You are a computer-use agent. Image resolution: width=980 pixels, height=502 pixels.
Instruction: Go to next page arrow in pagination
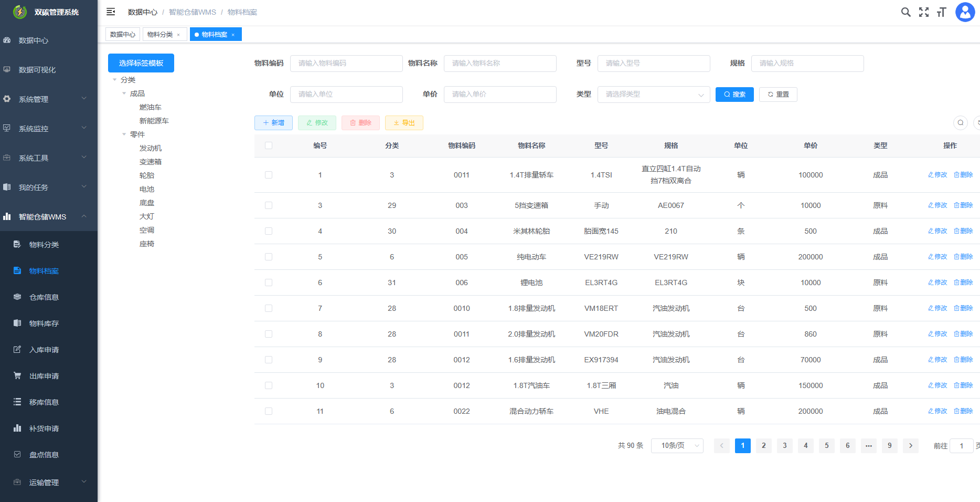[x=911, y=445]
